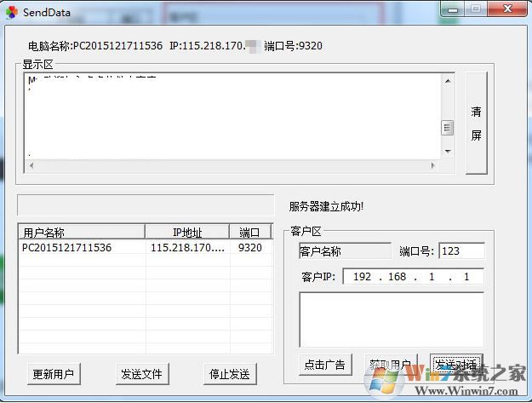Screen dimensions: 532x403
Task: Click the 更新用户 update users button
Action: 53,373
